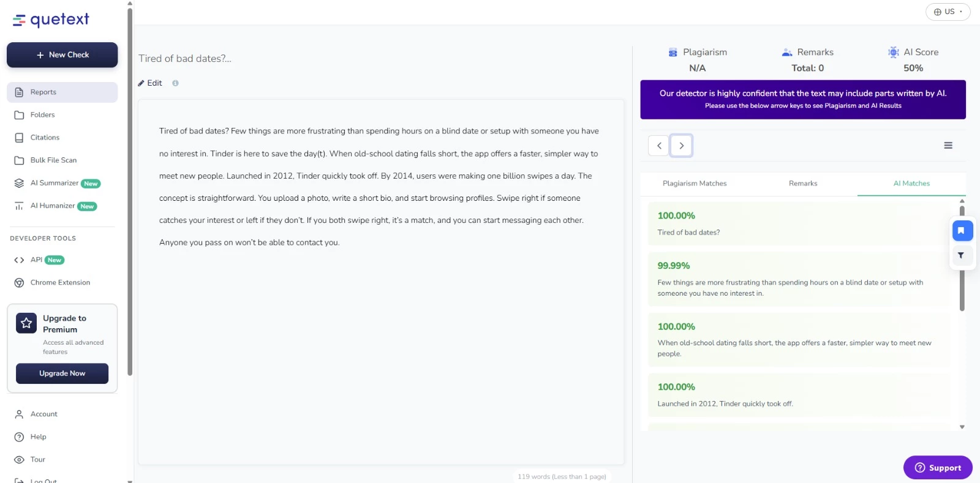980x483 pixels.
Task: Click the left sidebar scrollbar
Action: tap(130, 191)
